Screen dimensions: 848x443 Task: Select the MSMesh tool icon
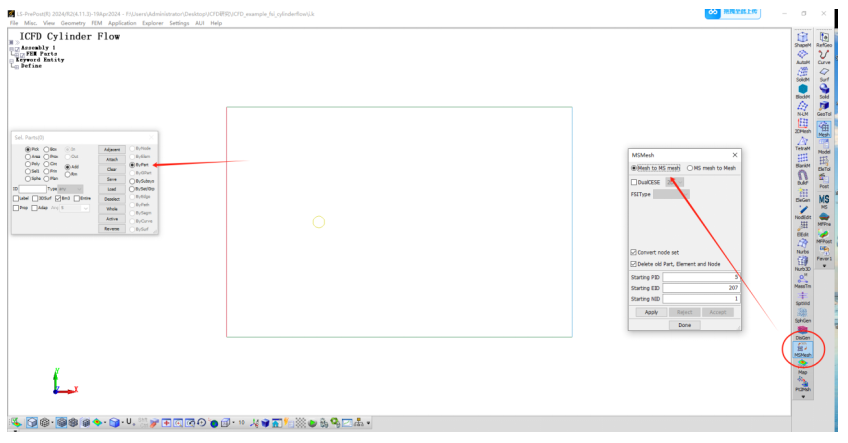click(803, 349)
